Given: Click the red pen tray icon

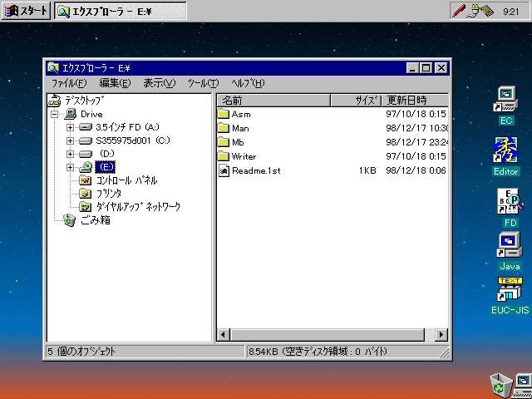Looking at the screenshot, I should click(x=458, y=11).
